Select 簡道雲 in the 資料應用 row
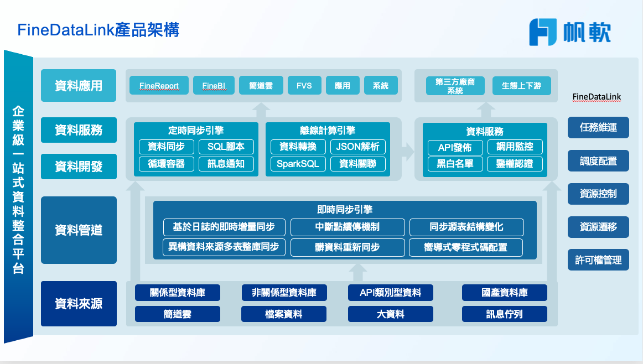Screen dimensions: 643x364 [x=261, y=85]
